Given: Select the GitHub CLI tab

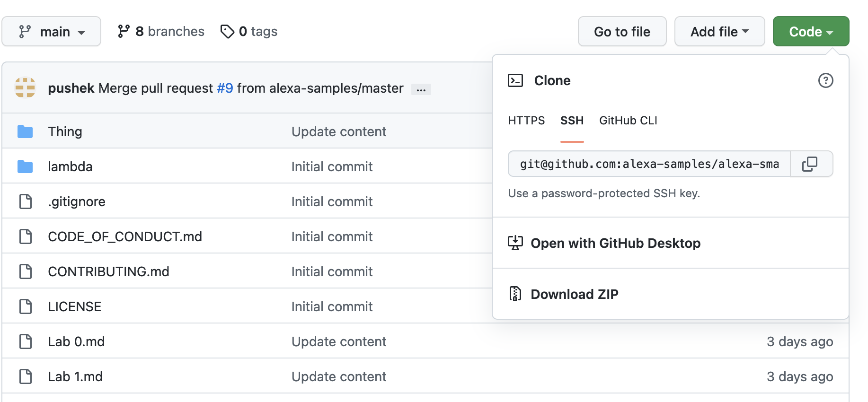Looking at the screenshot, I should coord(628,121).
